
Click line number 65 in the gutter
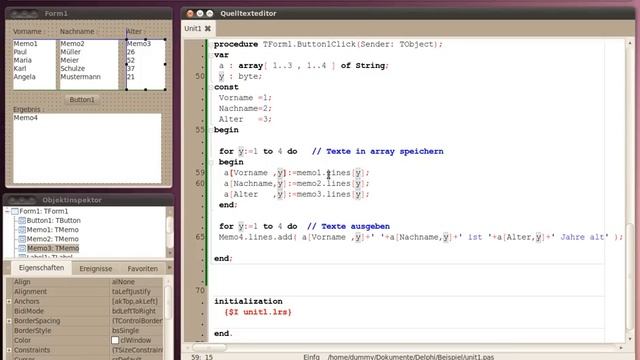coord(200,237)
